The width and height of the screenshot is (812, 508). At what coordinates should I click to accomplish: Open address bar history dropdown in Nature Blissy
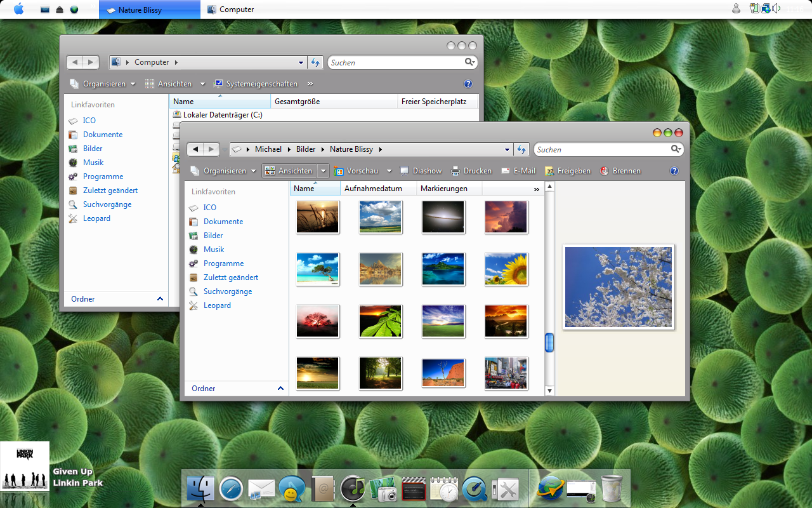pos(507,150)
